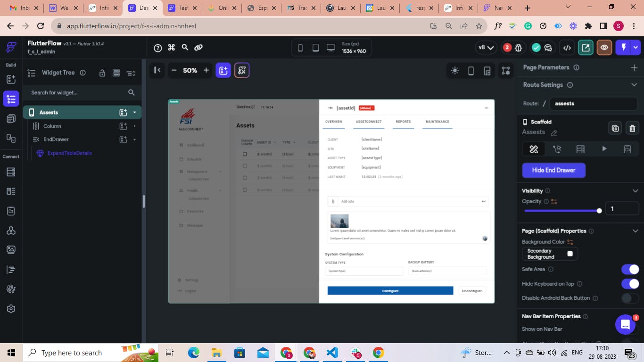Switch to the Animations play tab

tap(604, 149)
